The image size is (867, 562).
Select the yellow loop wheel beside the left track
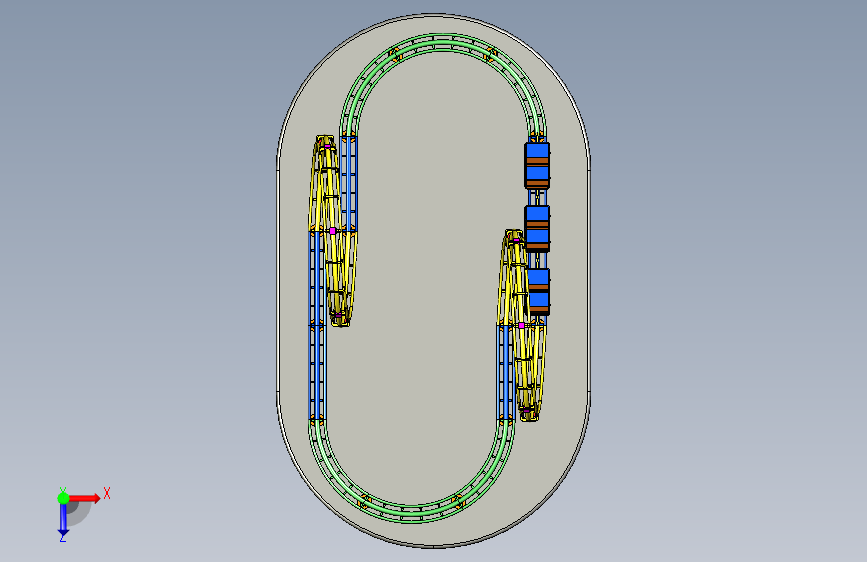(x=332, y=231)
